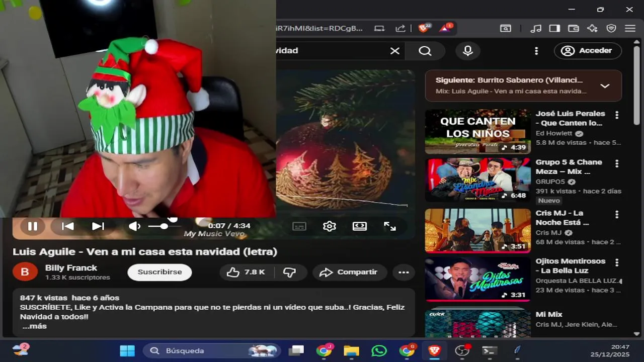644x362 pixels.
Task: Open Ojitos Mentirosos thumbnail
Action: 477,279
